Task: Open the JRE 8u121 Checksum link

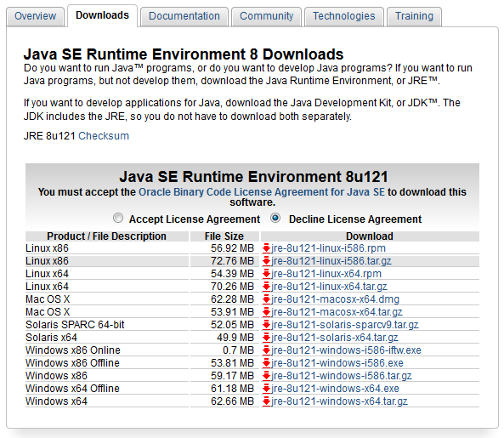Action: (x=104, y=136)
